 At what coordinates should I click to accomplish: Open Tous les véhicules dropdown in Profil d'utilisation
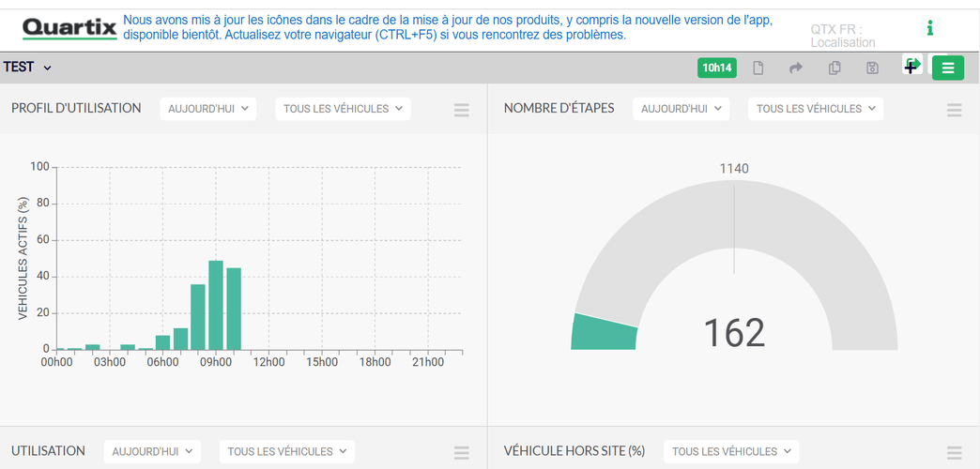pos(343,109)
